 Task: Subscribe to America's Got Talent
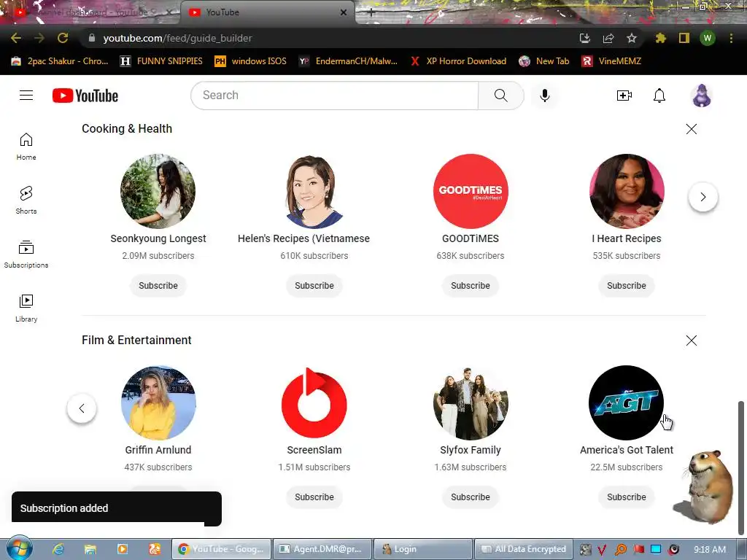(627, 497)
